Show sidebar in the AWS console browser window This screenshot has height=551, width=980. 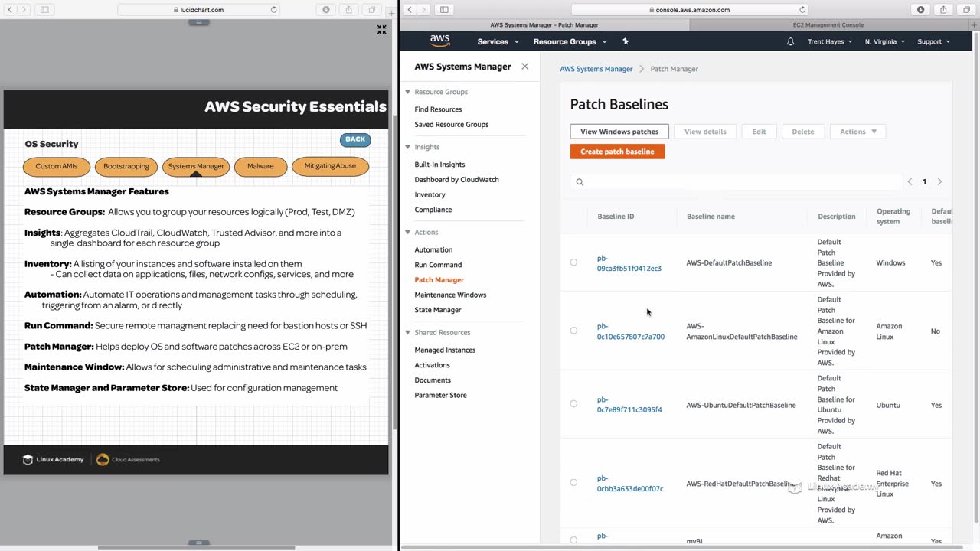[444, 10]
